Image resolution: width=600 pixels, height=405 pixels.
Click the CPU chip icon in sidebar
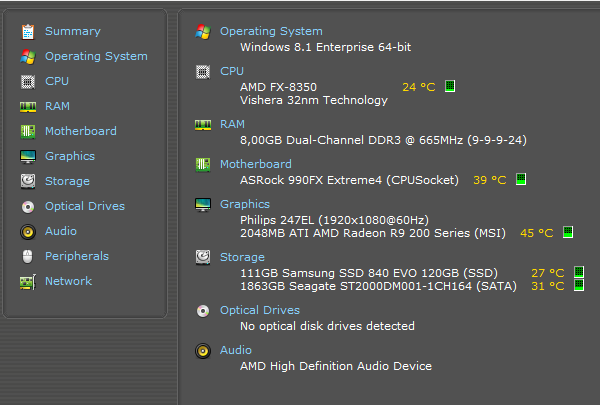pos(27,81)
